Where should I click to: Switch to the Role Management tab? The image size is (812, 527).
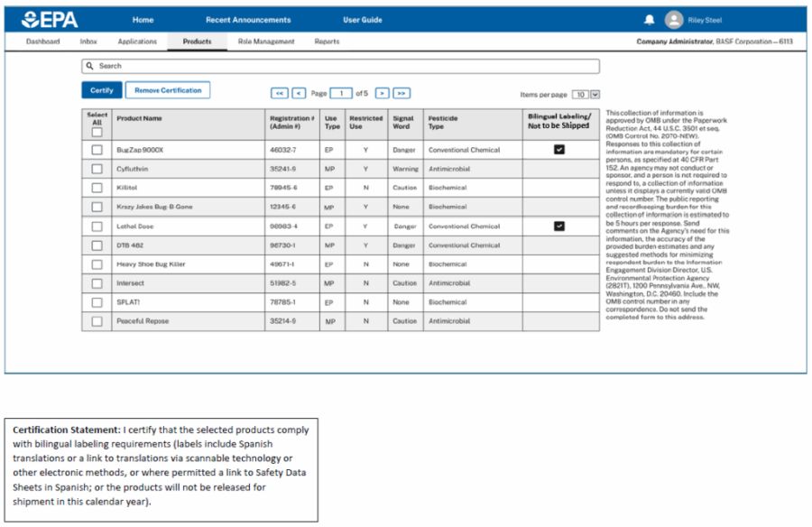click(266, 42)
